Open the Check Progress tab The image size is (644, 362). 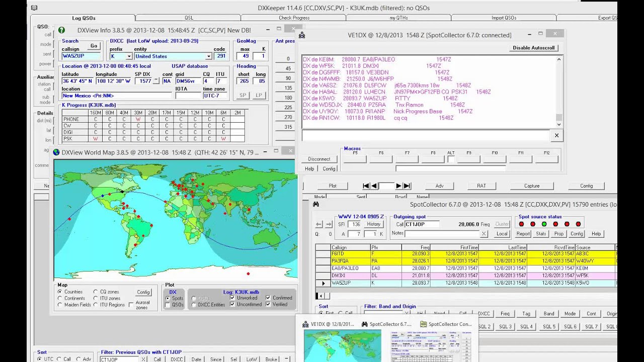(294, 18)
